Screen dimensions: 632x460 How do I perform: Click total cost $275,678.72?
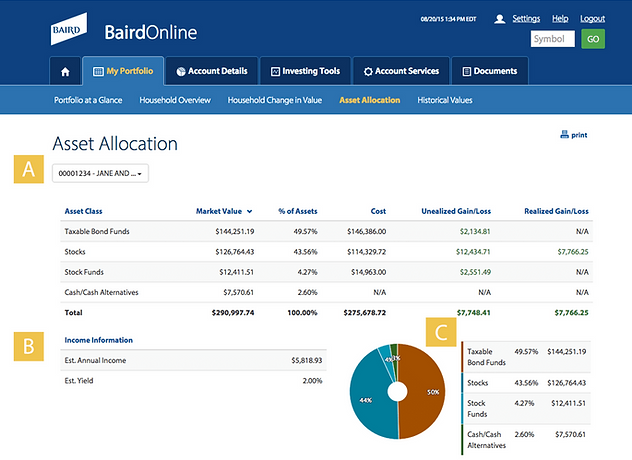(364, 312)
